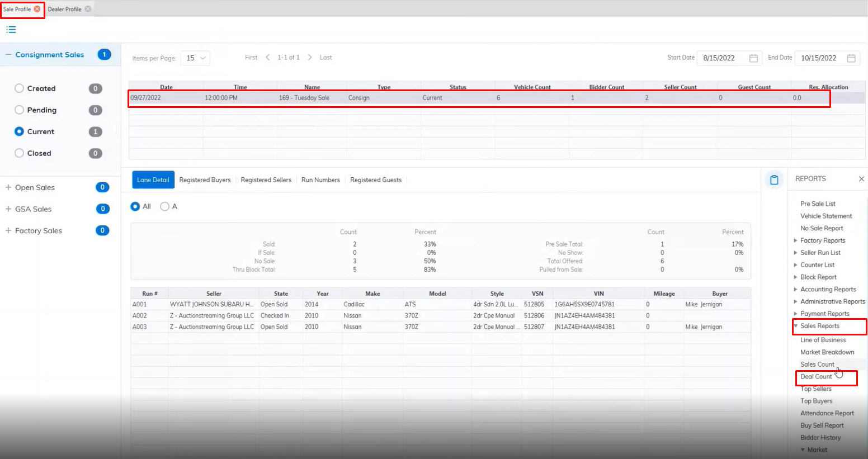Click the hamburger list menu icon

point(11,30)
